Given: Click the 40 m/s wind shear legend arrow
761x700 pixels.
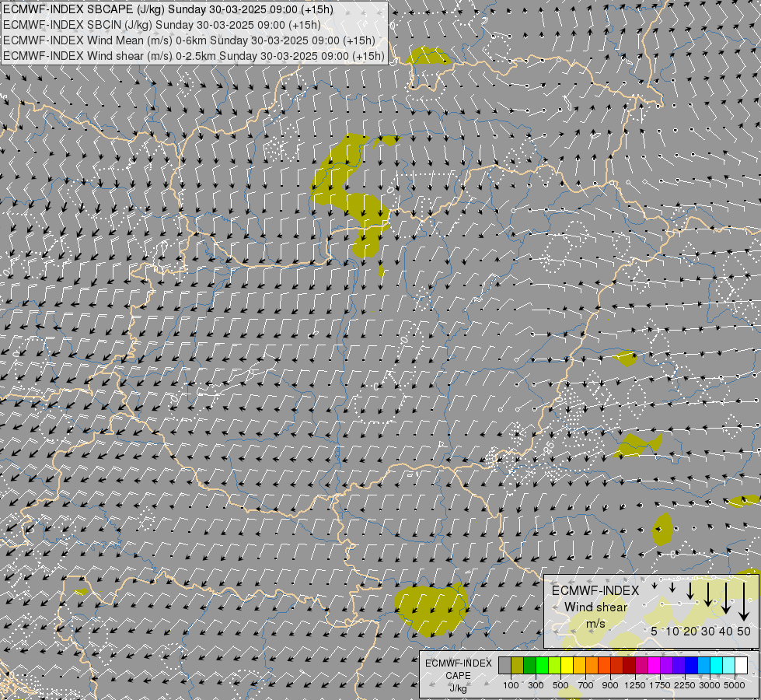Looking at the screenshot, I should [x=726, y=598].
